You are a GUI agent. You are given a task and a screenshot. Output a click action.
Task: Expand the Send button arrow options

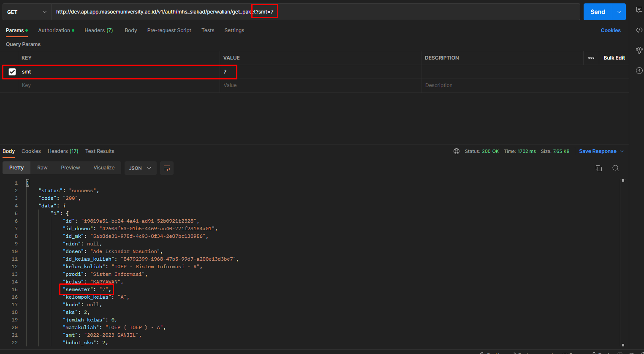pyautogui.click(x=619, y=12)
